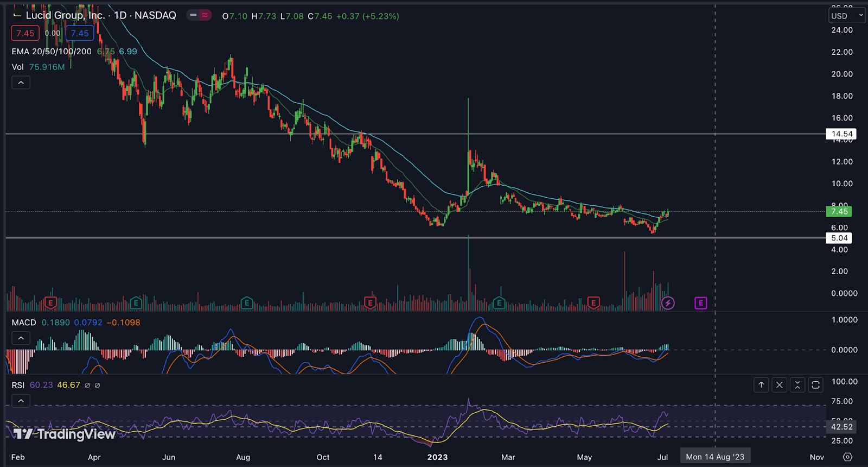Click the 0.00 spread value between the prices
Viewport: 868px width, 467px height.
tap(53, 33)
